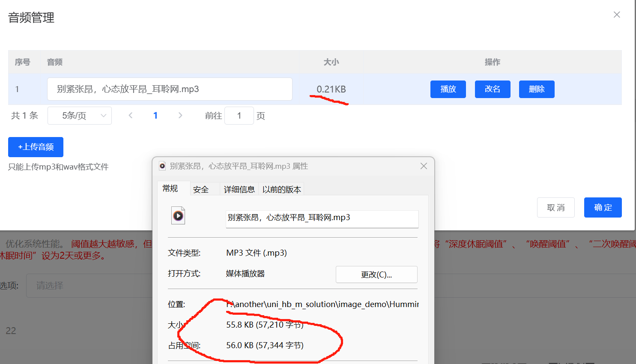Click the previous page arrow in pagination
The width and height of the screenshot is (636, 364).
pos(131,116)
